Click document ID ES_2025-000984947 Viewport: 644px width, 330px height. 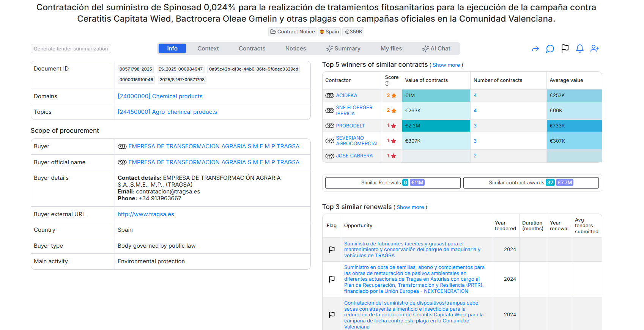(180, 69)
